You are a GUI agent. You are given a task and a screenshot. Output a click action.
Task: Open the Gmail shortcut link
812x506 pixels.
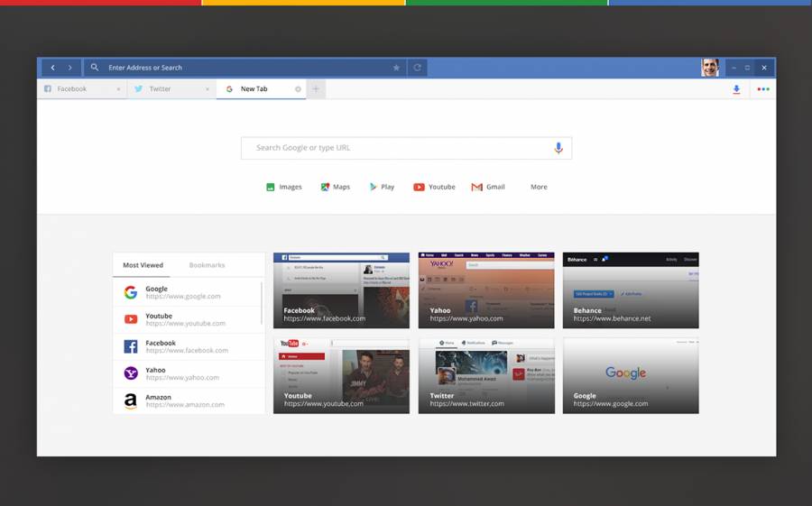[488, 187]
